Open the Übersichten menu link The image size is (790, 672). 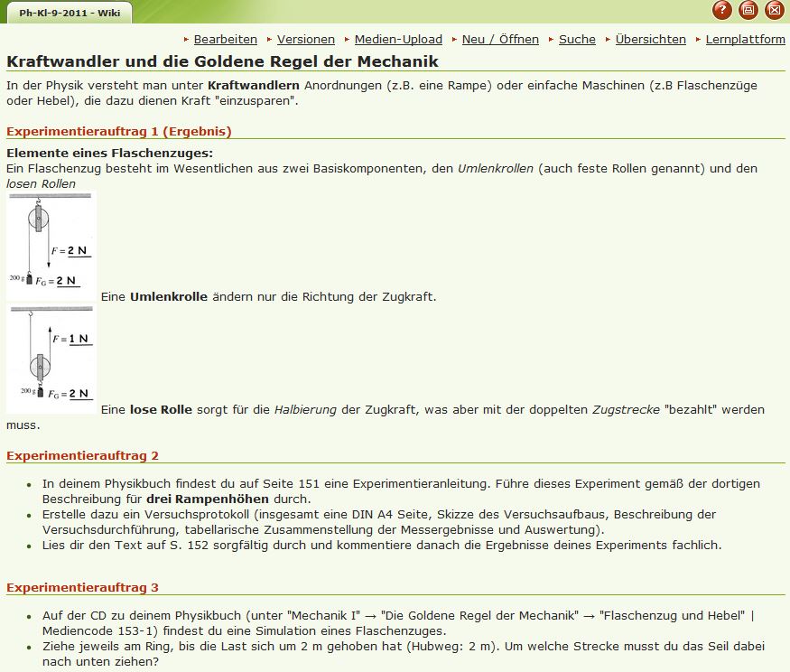[x=650, y=40]
